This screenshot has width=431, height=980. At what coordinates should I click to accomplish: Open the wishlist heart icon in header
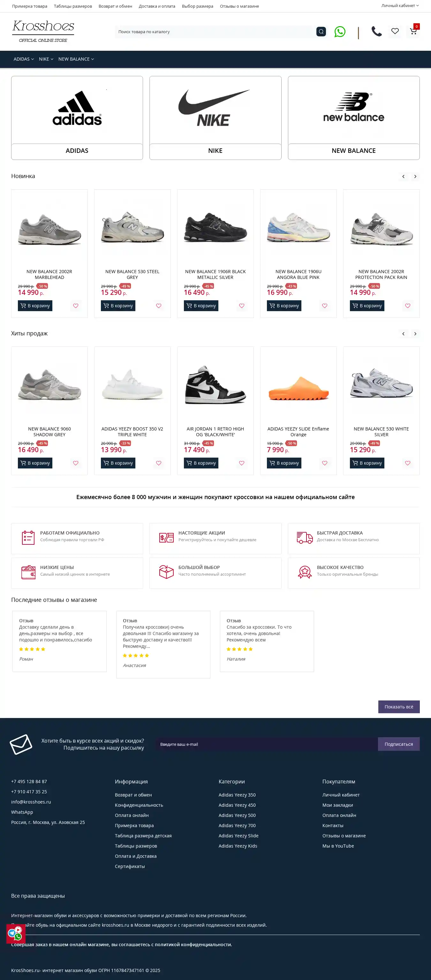(x=395, y=31)
